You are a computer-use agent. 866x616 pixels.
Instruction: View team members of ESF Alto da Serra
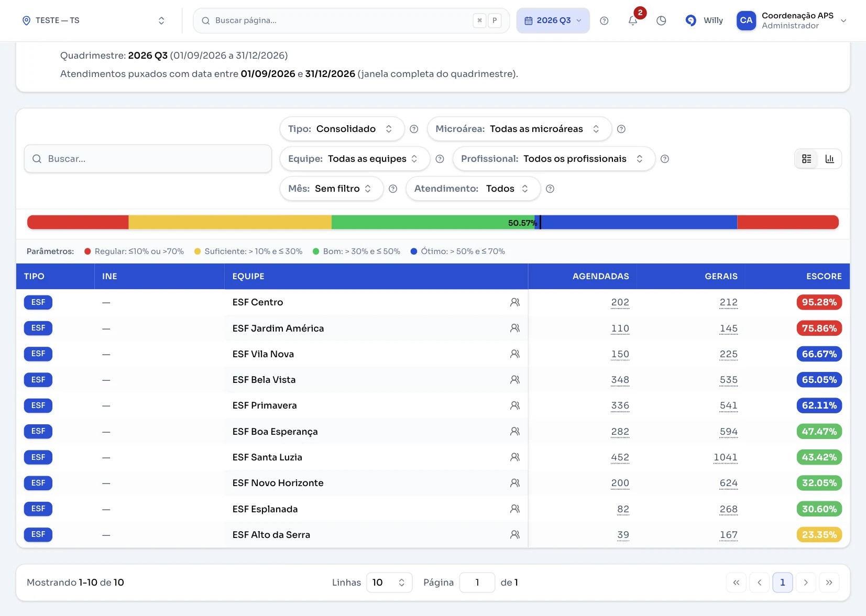click(515, 535)
